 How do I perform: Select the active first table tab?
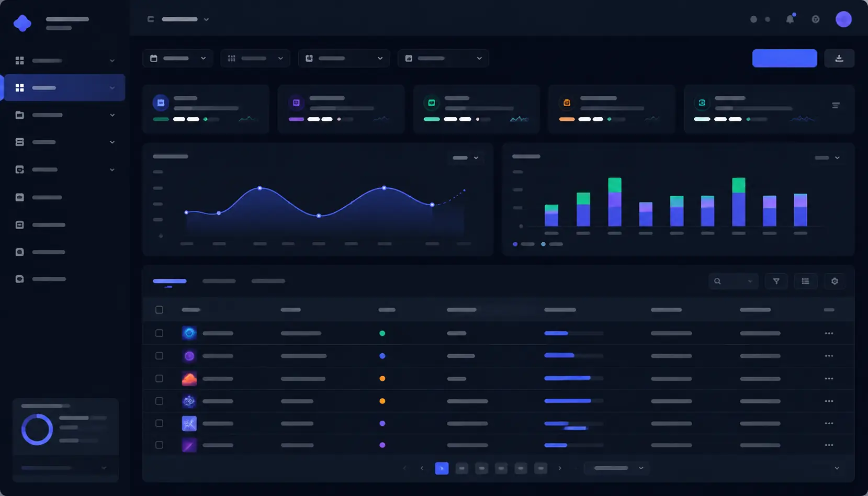(x=170, y=281)
